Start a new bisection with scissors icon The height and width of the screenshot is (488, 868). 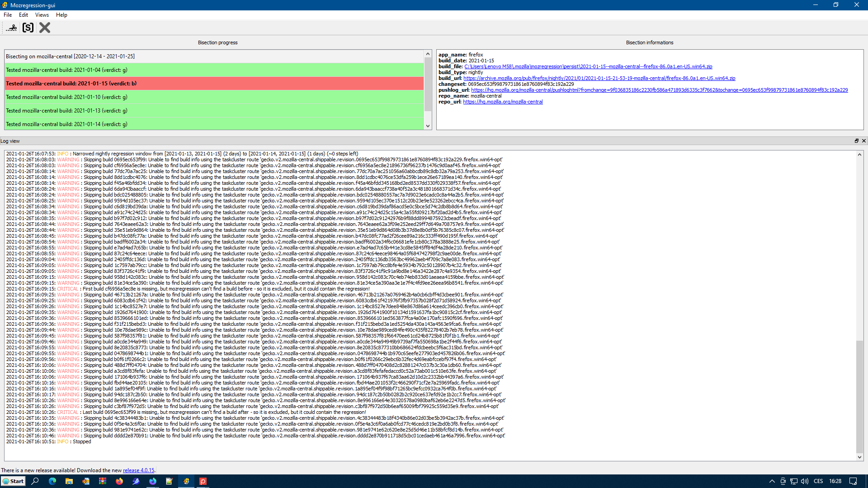click(x=12, y=28)
